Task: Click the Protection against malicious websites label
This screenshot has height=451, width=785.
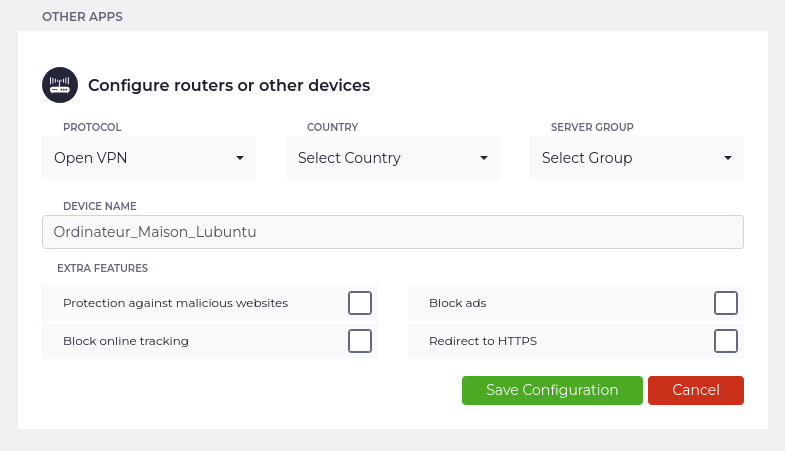Action: (175, 303)
